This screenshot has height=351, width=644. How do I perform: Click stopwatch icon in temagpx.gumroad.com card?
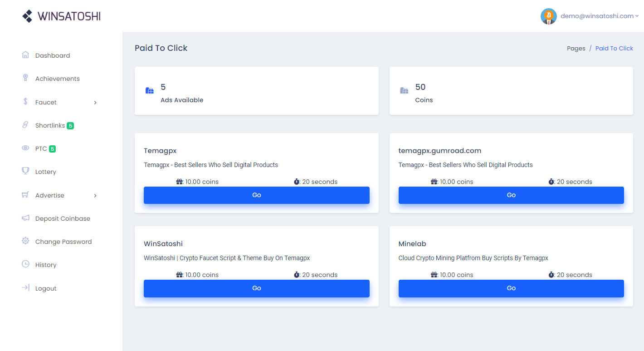click(x=551, y=182)
